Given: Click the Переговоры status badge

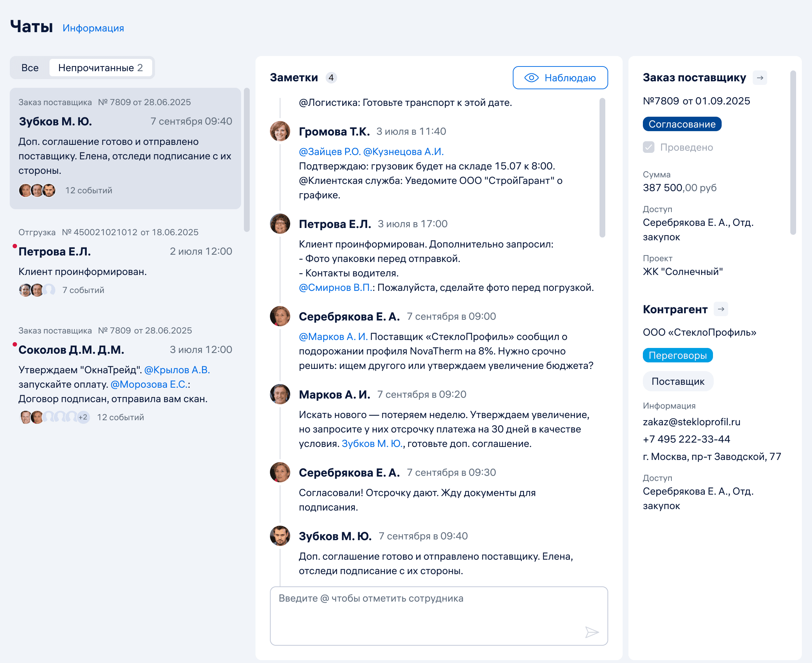Looking at the screenshot, I should pos(678,355).
